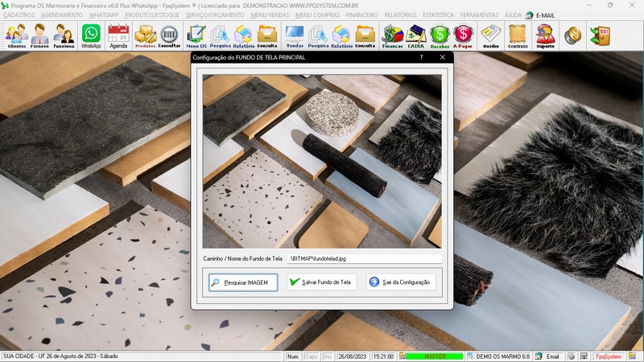Image resolution: width=644 pixels, height=362 pixels.
Task: Click the exit door icon in toolbar
Action: (x=599, y=35)
